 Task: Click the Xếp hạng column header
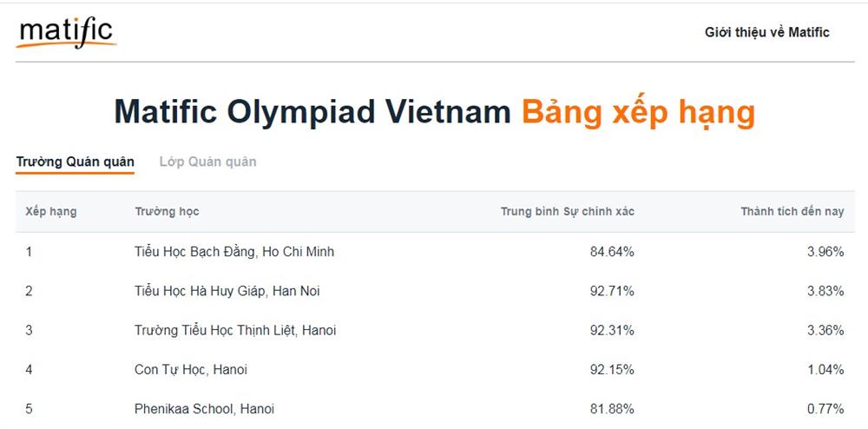coord(50,212)
